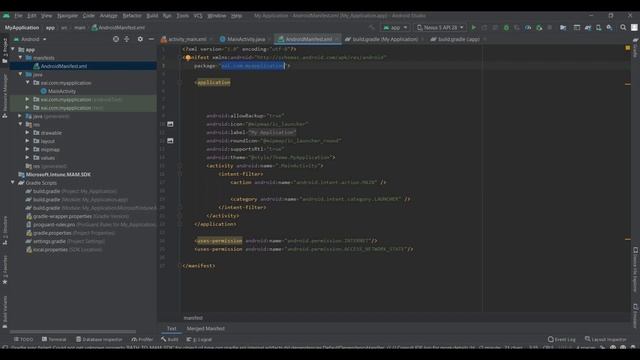Image resolution: width=640 pixels, height=360 pixels.
Task: Collapse the java folder in tree
Action: [20, 74]
